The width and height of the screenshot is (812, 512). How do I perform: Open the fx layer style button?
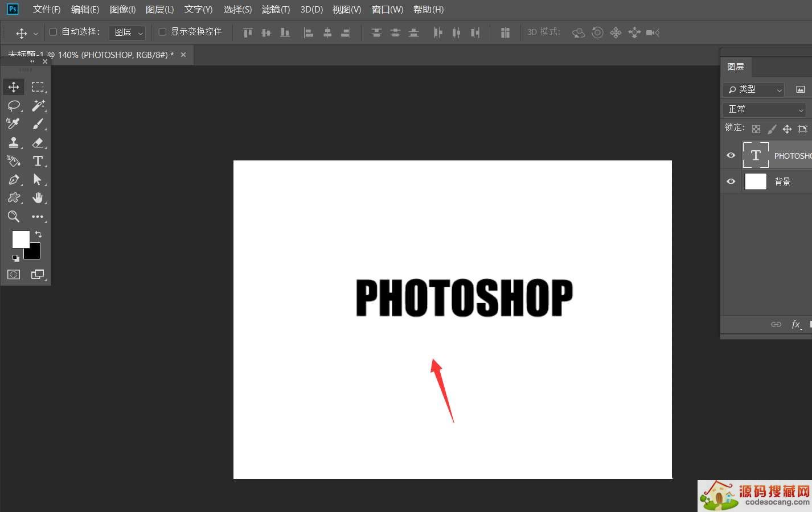pos(796,324)
